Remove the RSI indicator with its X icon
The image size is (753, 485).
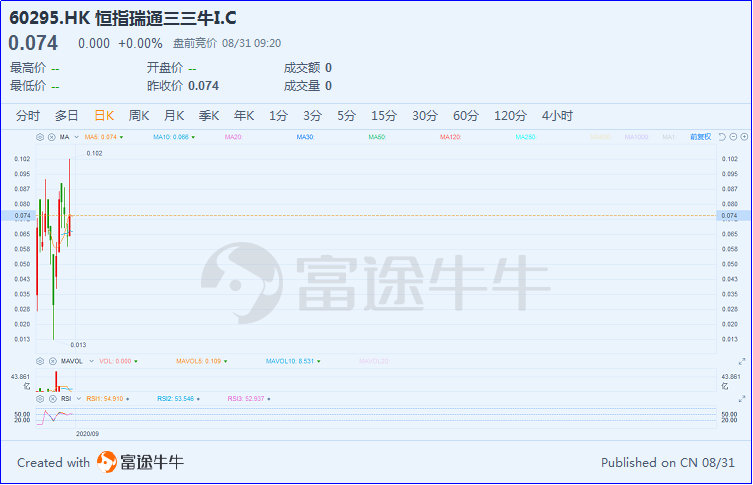[x=52, y=399]
